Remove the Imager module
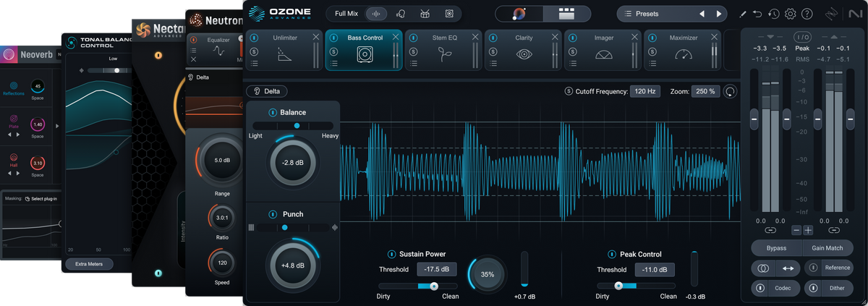This screenshot has height=306, width=868. tap(634, 37)
